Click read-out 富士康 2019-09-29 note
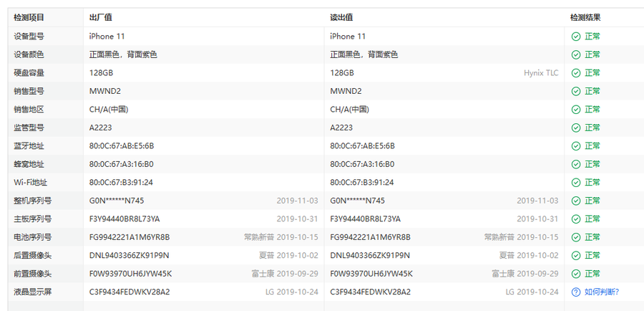The height and width of the screenshot is (311, 644). click(525, 274)
